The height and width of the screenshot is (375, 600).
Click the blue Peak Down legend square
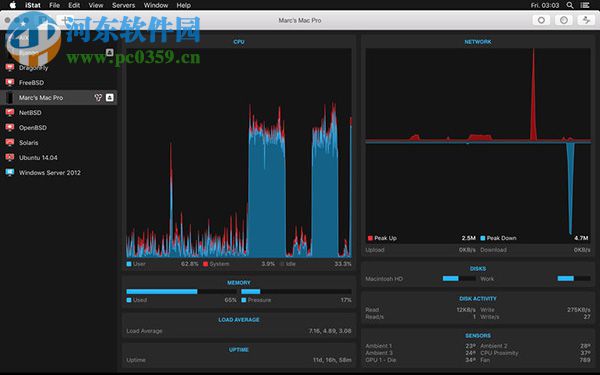483,238
